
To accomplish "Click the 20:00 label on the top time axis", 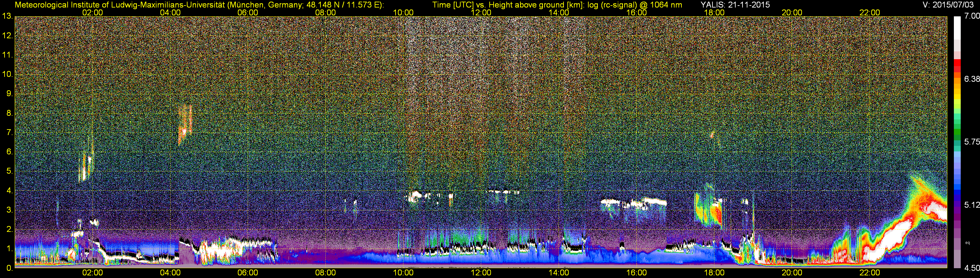I will click(x=792, y=12).
